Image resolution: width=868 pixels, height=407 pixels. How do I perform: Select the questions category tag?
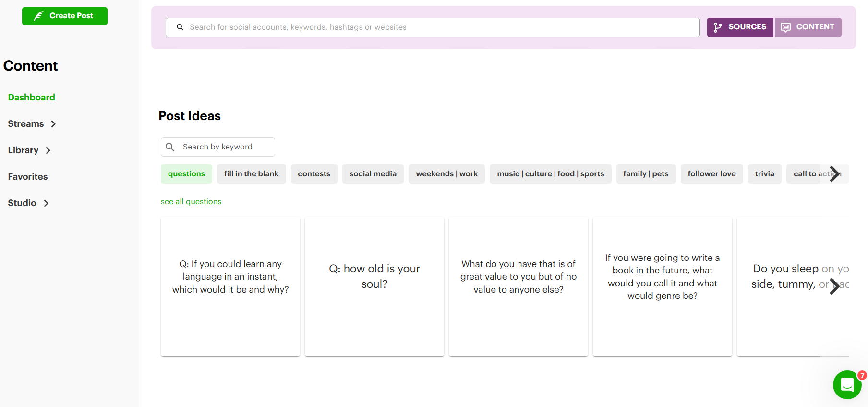186,174
